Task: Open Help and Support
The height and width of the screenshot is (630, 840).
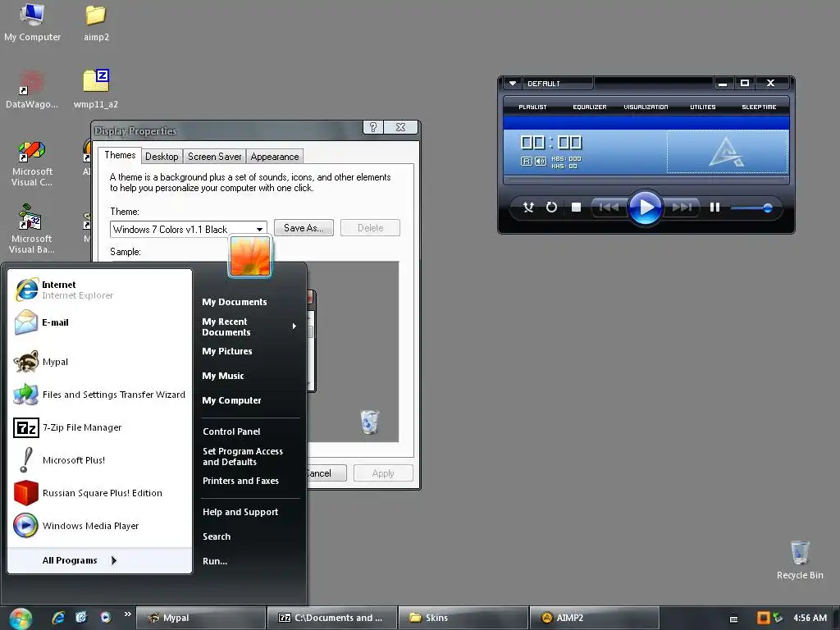Action: pyautogui.click(x=240, y=512)
